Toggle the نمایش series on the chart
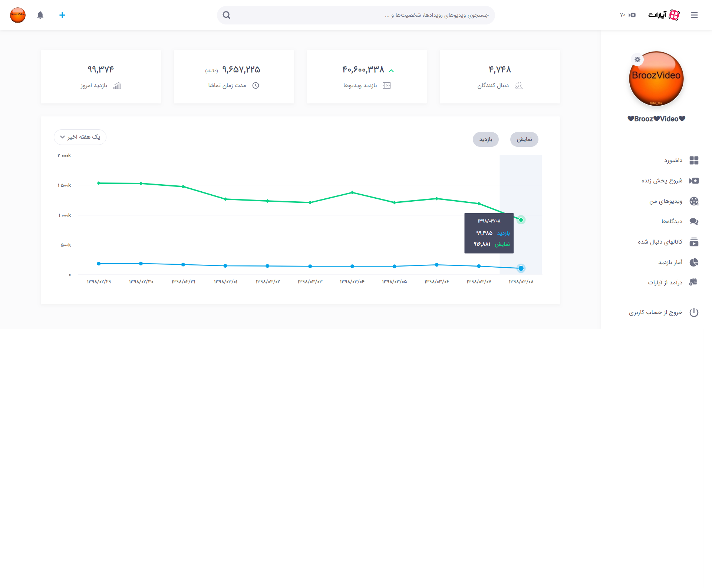Screen dimensions: 712x588 [524, 139]
